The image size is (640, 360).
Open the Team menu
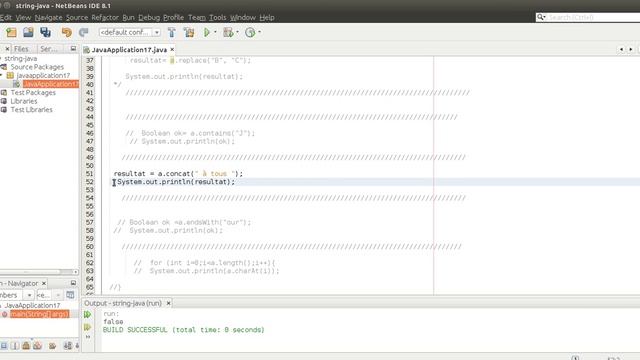(x=197, y=17)
